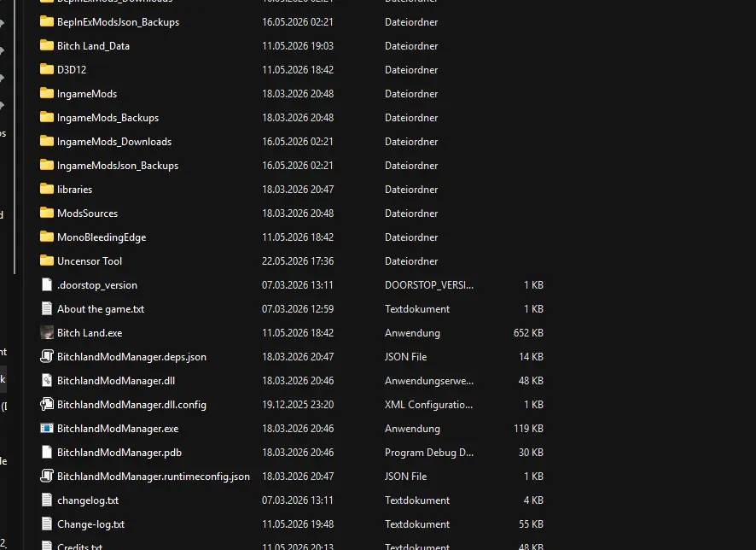Image resolution: width=756 pixels, height=550 pixels.
Task: Select the D3D12 folder name
Action: click(x=72, y=69)
